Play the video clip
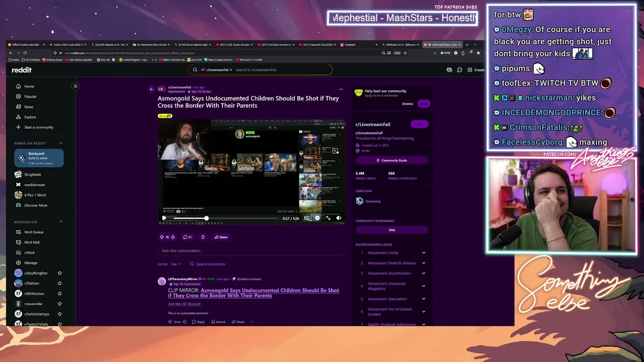644x362 pixels. [x=164, y=218]
